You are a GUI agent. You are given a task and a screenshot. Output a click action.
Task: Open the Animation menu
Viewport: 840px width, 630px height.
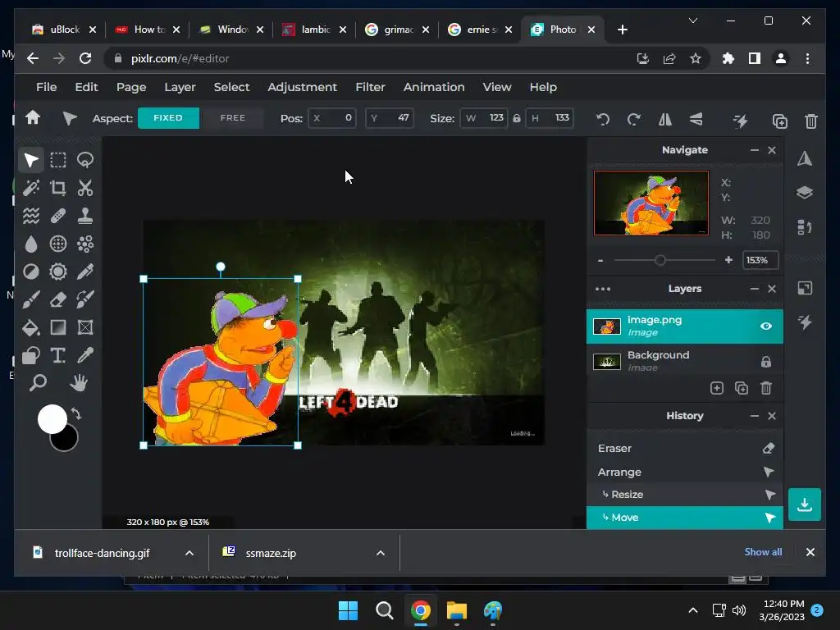(x=434, y=87)
